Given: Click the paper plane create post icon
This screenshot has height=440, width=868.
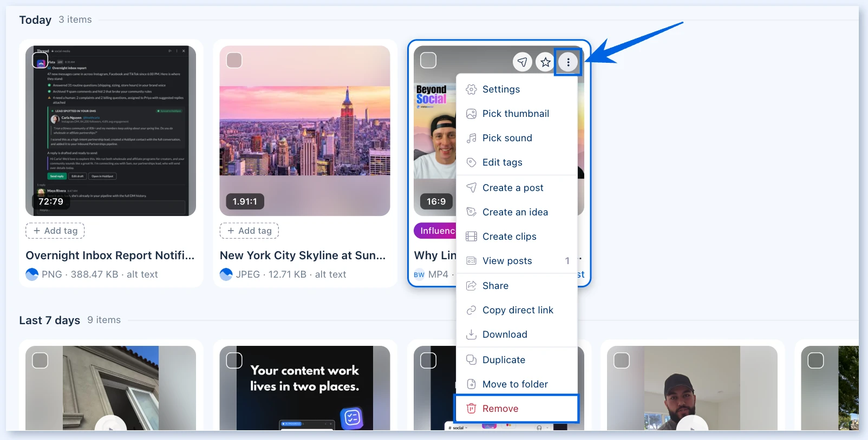Looking at the screenshot, I should (x=523, y=62).
